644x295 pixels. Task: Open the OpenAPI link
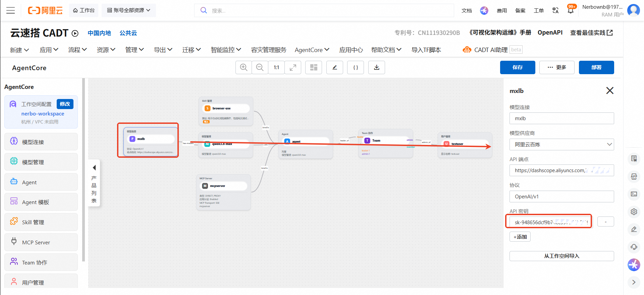(x=550, y=33)
